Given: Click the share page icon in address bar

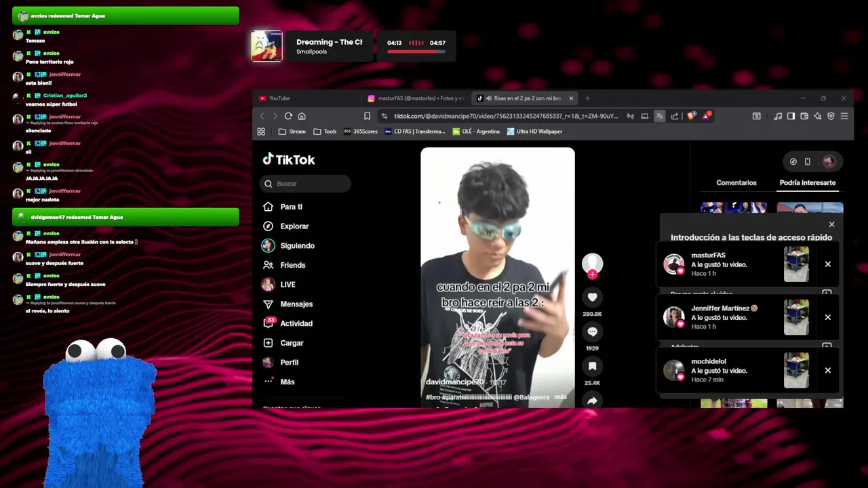Looking at the screenshot, I should (x=675, y=116).
